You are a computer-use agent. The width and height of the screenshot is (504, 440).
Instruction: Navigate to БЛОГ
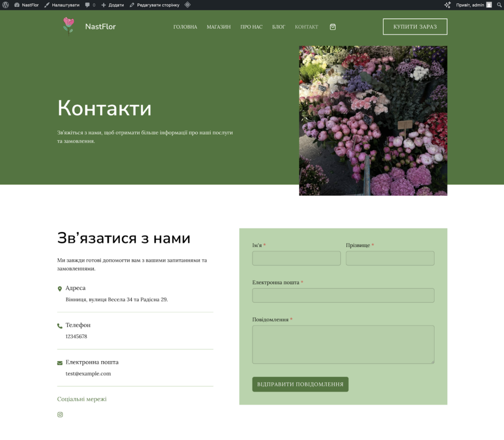pos(279,27)
